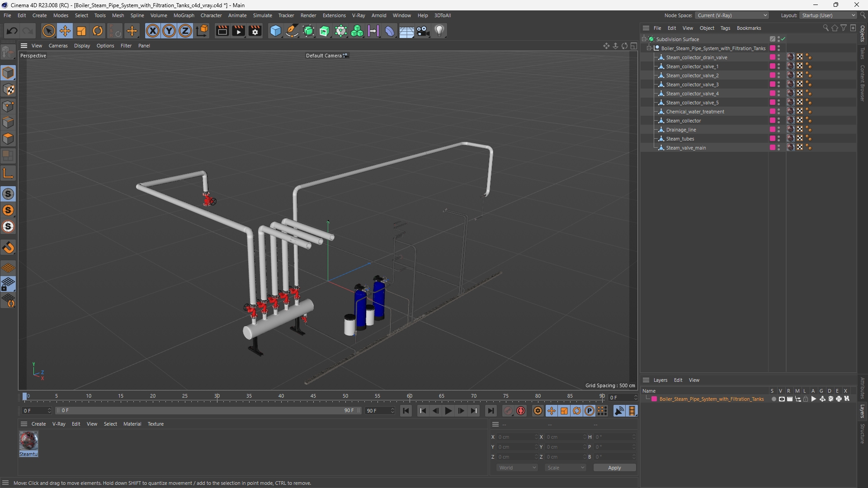This screenshot has width=868, height=488.
Task: Open the Tags menu in Object Manager
Action: point(725,28)
